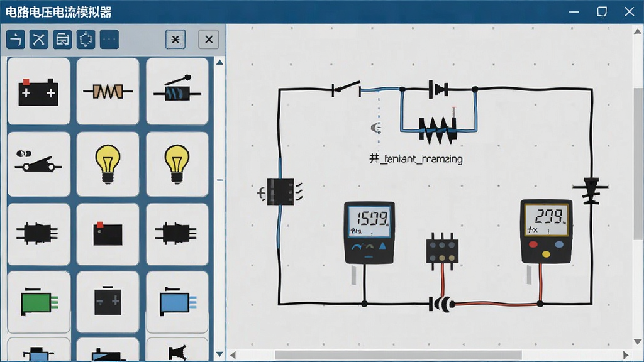644x362 pixels.
Task: Select the scissors cut tool
Action: [x=39, y=40]
